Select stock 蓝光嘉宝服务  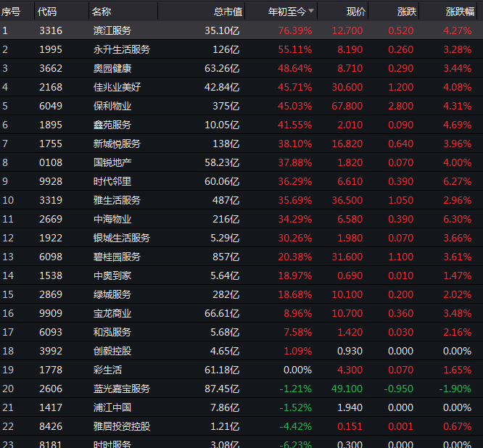point(122,389)
